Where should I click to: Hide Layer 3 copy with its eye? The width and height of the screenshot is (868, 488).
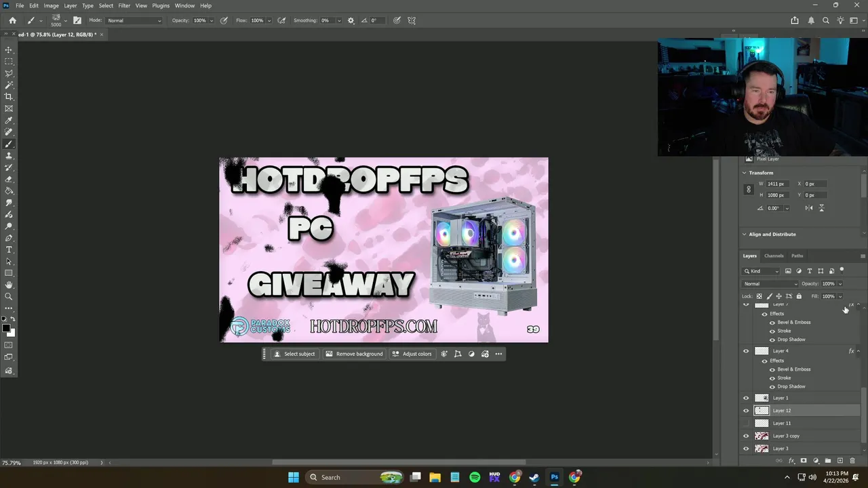click(x=746, y=436)
